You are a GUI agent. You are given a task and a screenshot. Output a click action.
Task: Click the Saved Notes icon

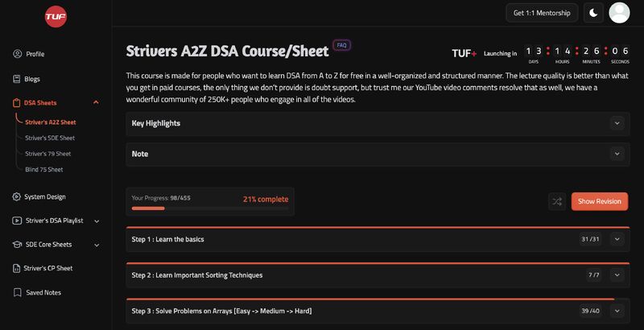click(18, 293)
